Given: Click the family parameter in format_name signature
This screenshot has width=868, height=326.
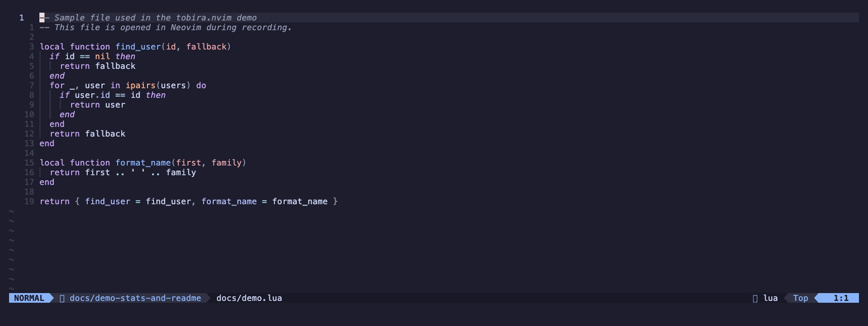Looking at the screenshot, I should click(226, 163).
